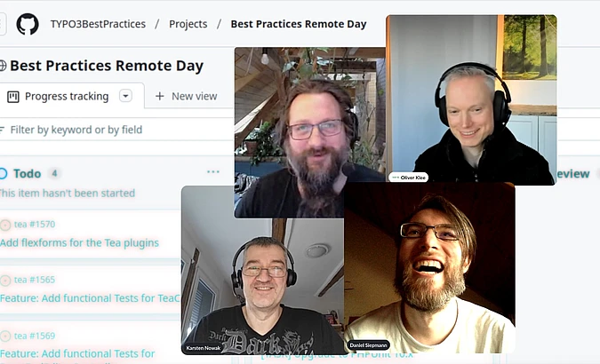The image size is (600, 364).
Task: Open the Todo column three-dot menu
Action: pos(212,172)
